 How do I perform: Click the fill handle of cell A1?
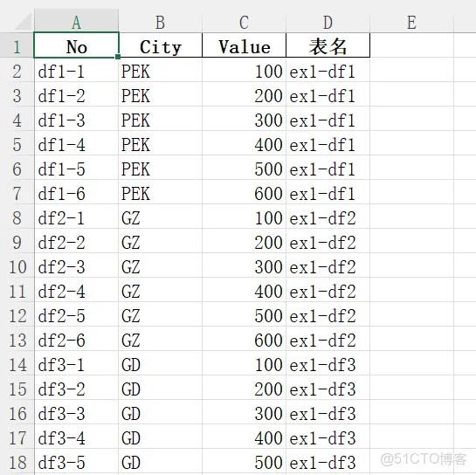click(118, 57)
